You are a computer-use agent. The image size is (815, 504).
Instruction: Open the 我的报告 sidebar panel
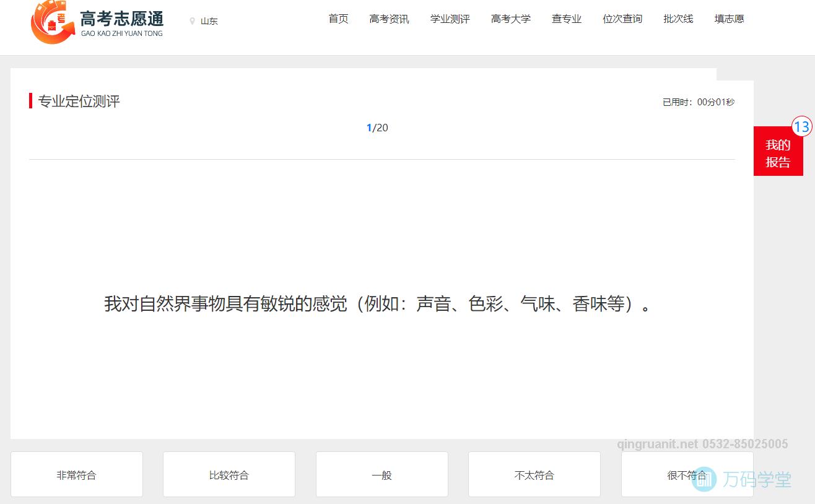click(778, 152)
